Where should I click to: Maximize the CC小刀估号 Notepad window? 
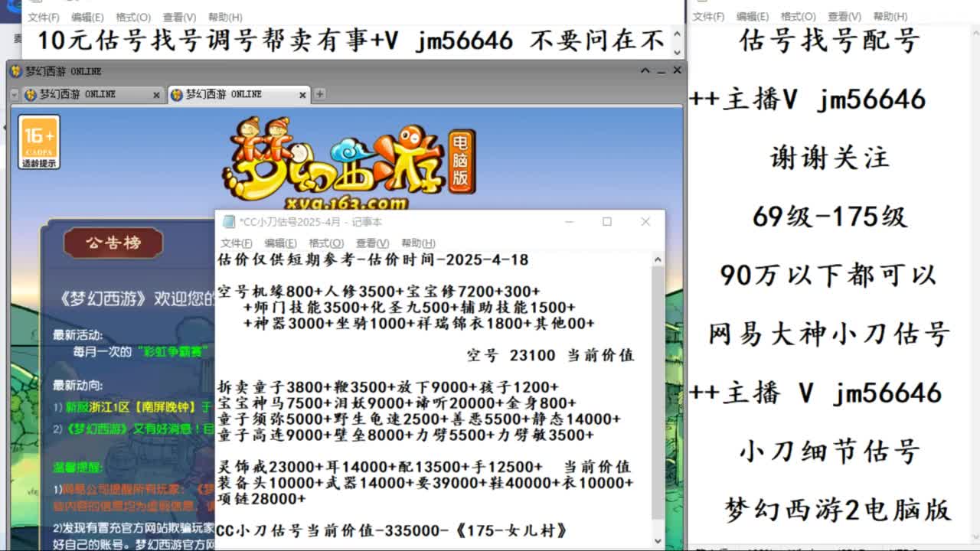tap(607, 222)
